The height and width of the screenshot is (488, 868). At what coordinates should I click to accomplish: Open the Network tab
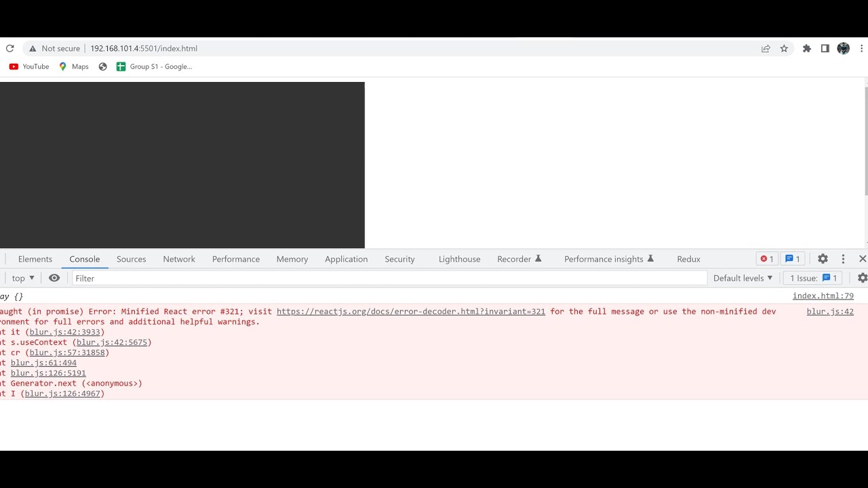[179, 259]
